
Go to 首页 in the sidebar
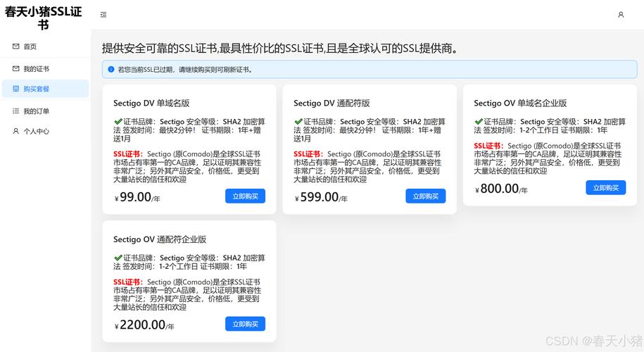(x=45, y=46)
